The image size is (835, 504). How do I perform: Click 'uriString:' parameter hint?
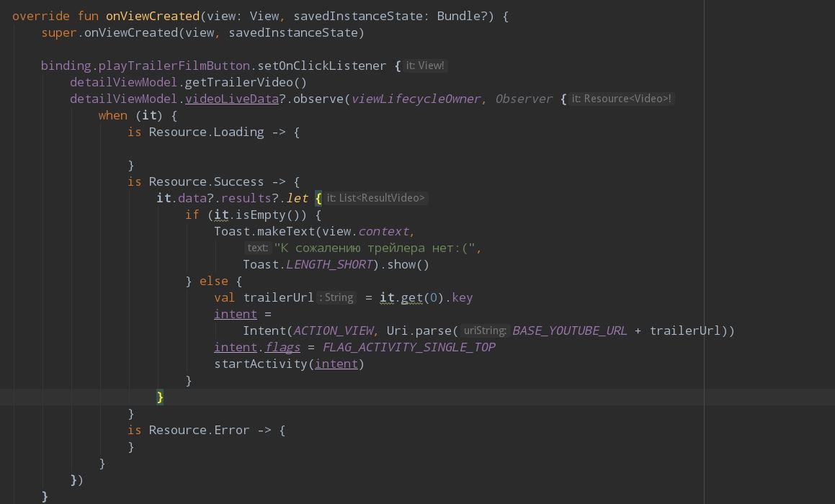[485, 330]
